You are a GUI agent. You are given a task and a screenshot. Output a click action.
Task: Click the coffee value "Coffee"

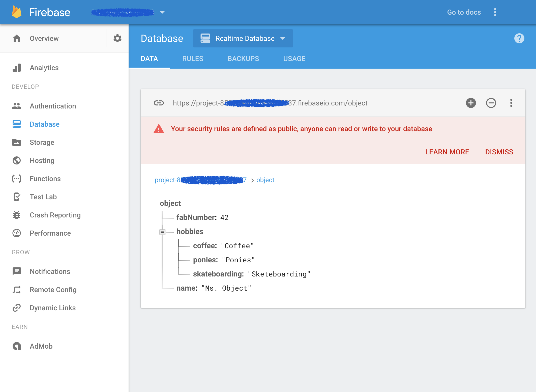(x=237, y=246)
